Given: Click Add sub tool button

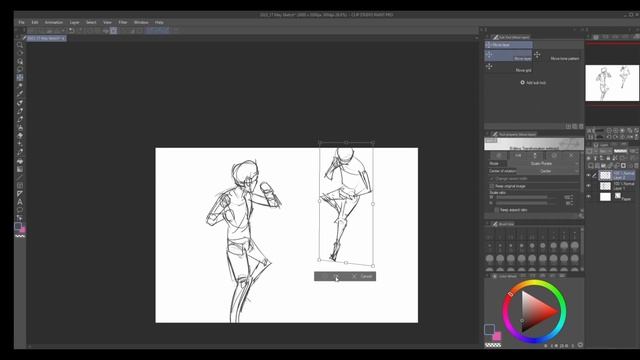Looking at the screenshot, I should [533, 82].
